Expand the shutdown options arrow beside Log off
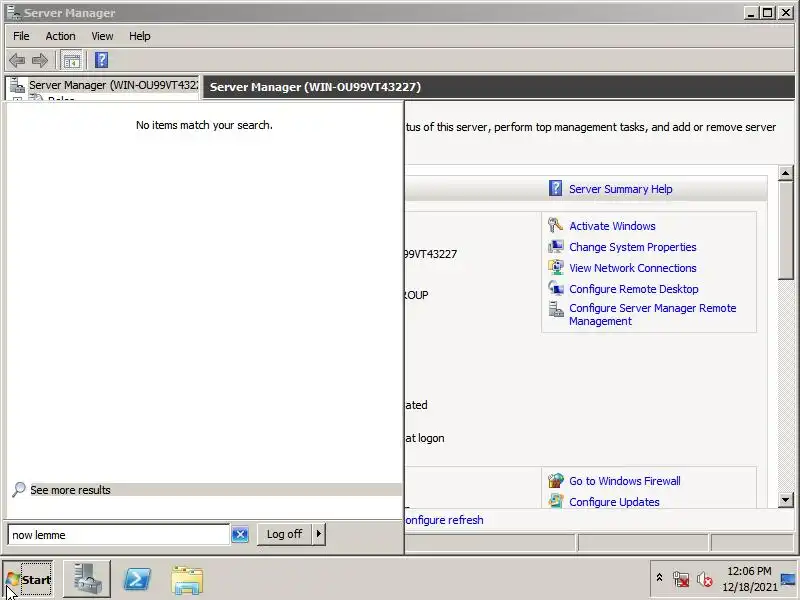 click(x=319, y=534)
